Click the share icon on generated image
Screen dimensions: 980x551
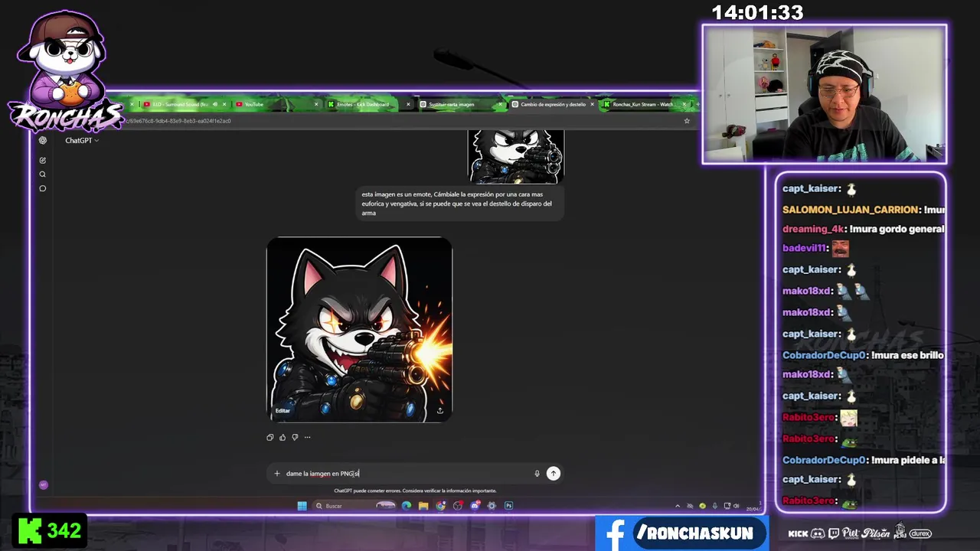pos(440,410)
